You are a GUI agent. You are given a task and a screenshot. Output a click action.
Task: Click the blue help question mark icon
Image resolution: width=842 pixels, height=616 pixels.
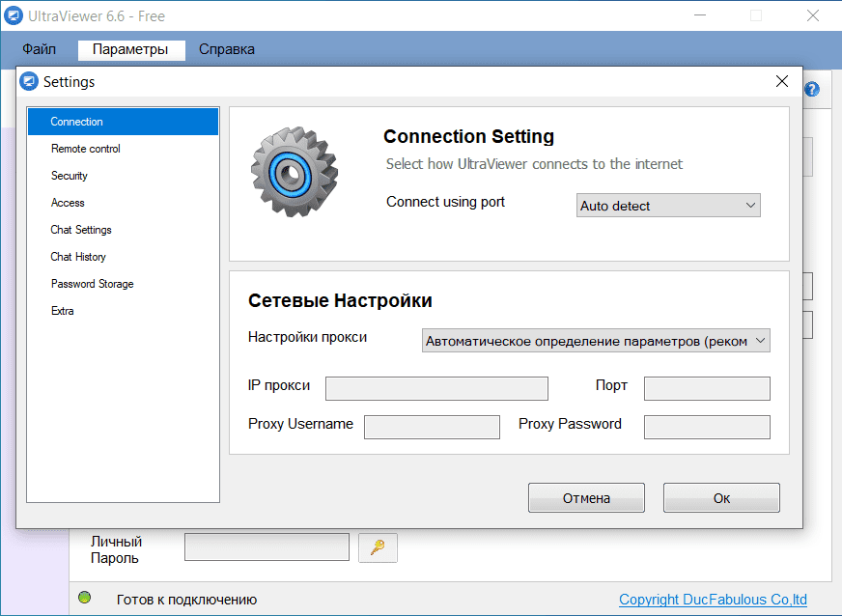tap(812, 89)
